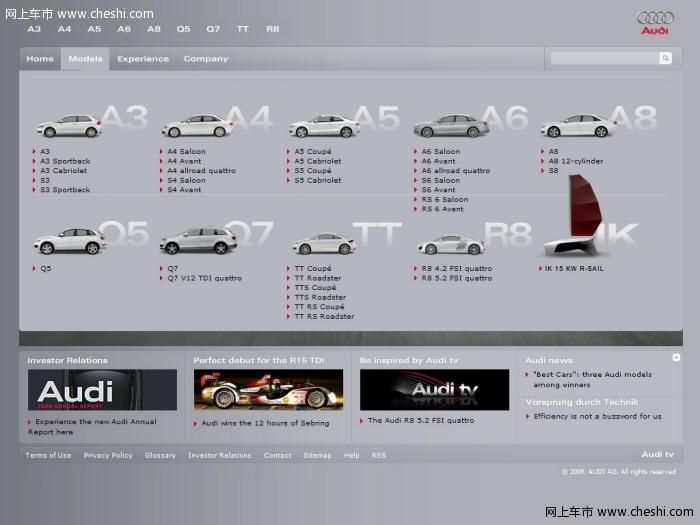Open the Experience tab
Viewport: 700px width, 525px height.
(143, 58)
